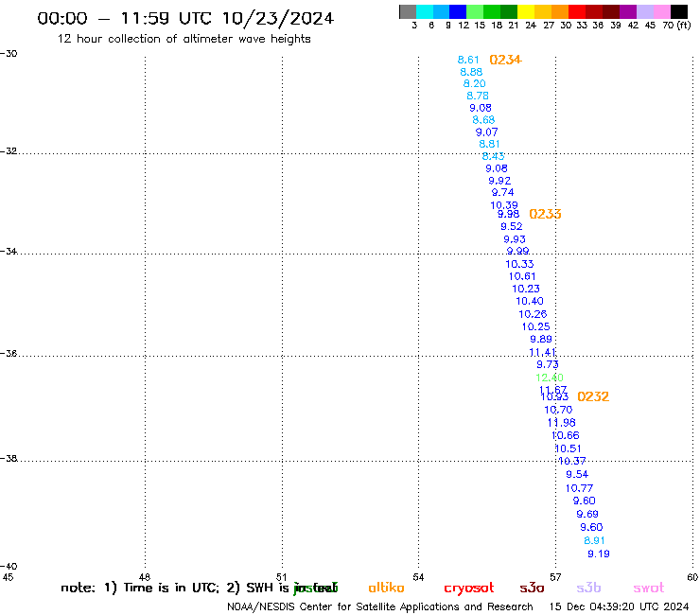Image resolution: width=700 pixels, height=615 pixels.
Task: Click the wave height value 10.26
Action: coord(533,314)
